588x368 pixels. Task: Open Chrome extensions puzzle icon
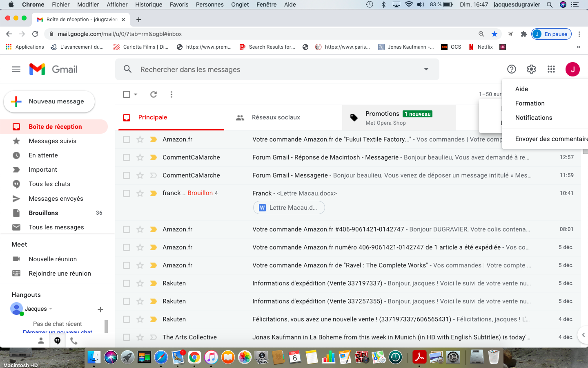coord(524,34)
